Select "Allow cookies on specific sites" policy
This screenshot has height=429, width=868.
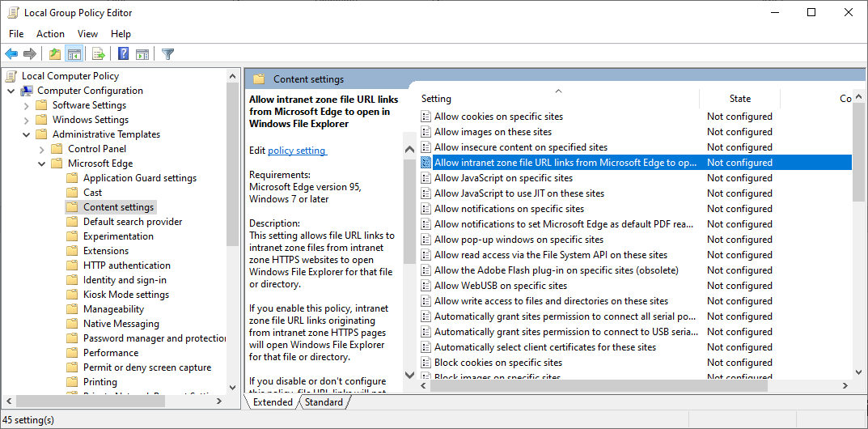pyautogui.click(x=498, y=117)
